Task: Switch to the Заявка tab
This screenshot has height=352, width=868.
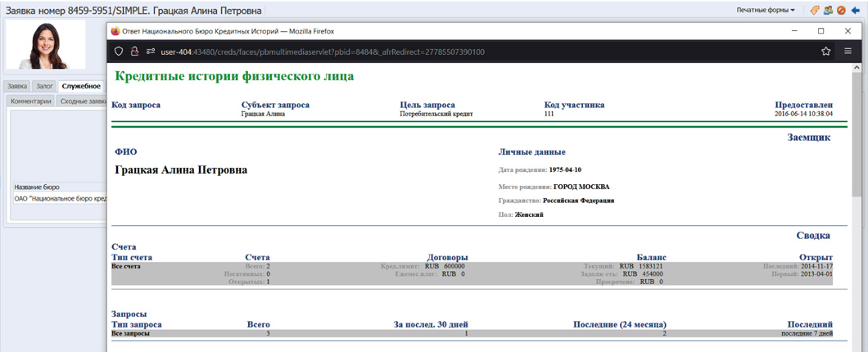Action: tap(16, 86)
